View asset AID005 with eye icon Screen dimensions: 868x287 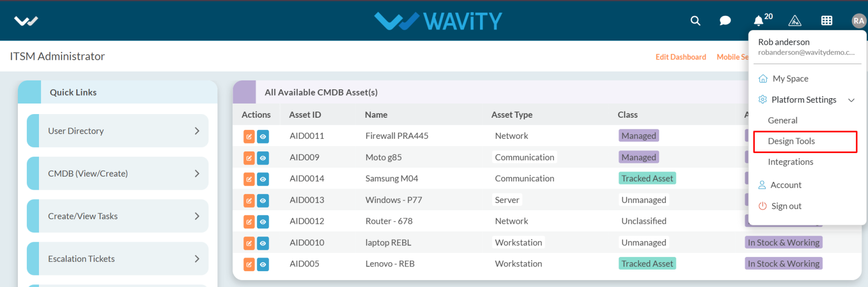tap(263, 264)
